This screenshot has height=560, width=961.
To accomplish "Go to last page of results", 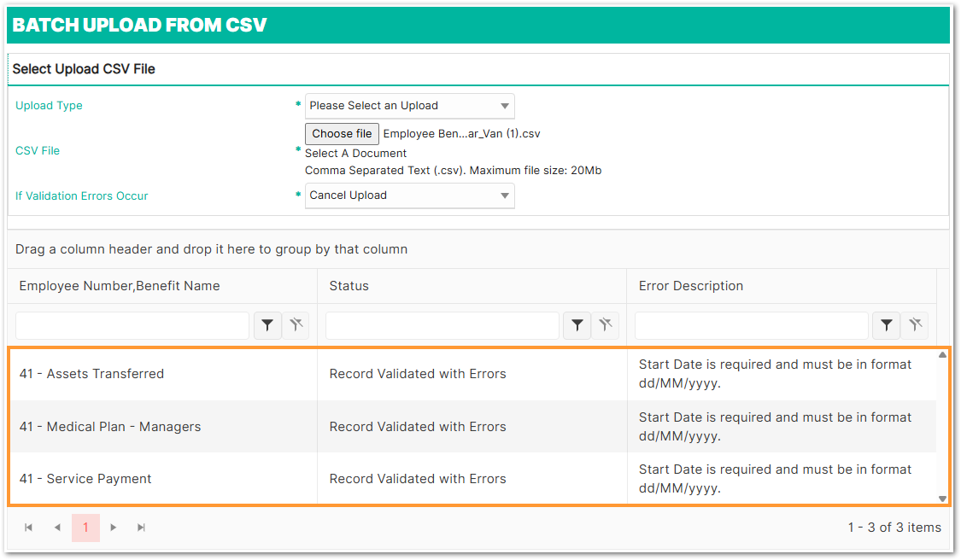I will (142, 528).
